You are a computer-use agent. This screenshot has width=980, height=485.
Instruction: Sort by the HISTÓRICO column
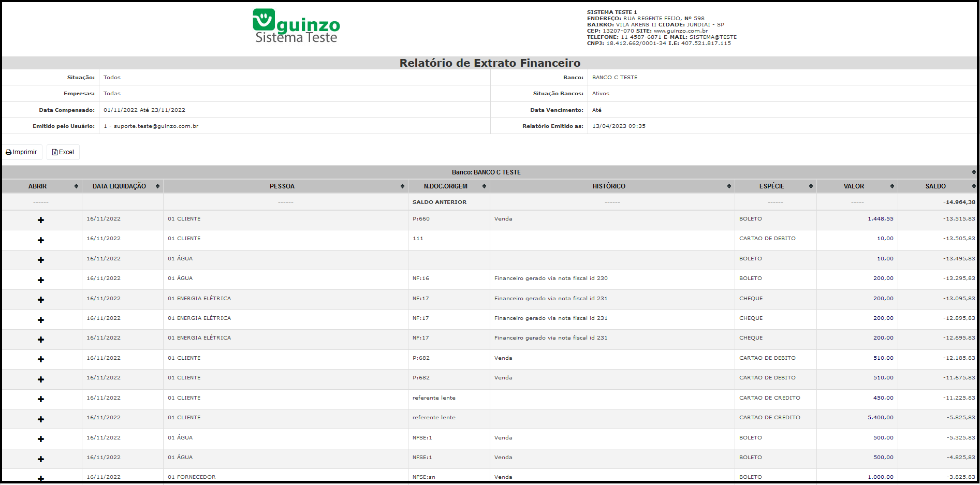612,186
